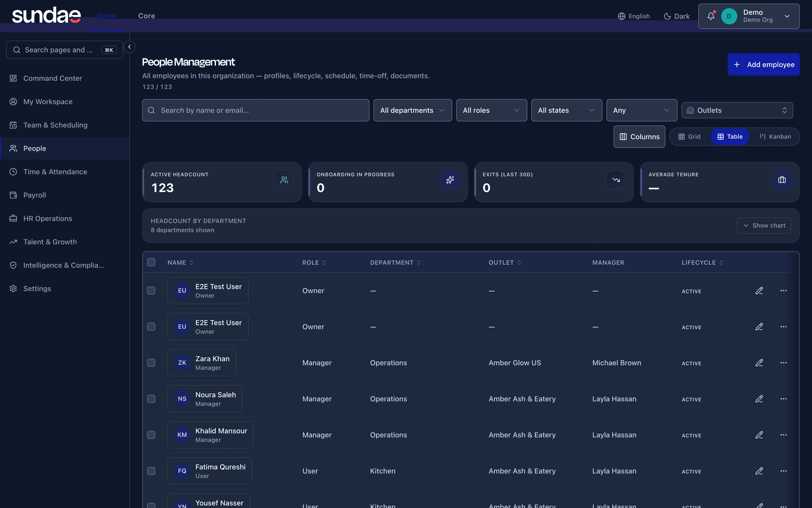Image resolution: width=812 pixels, height=508 pixels.
Task: Switch to the Crew tab
Action: tap(107, 16)
